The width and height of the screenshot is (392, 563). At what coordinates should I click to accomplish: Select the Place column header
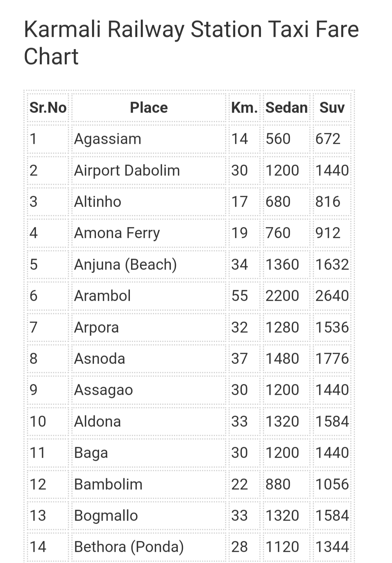click(x=149, y=108)
